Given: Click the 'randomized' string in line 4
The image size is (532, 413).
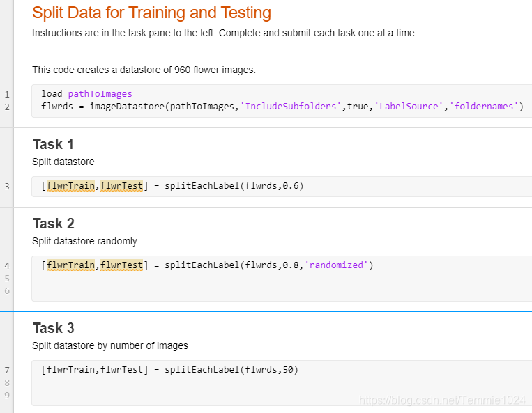Looking at the screenshot, I should (x=336, y=265).
